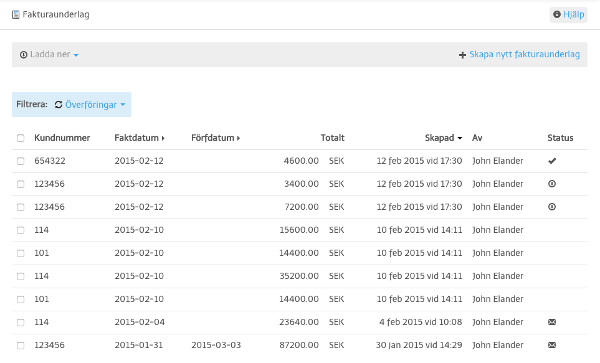The width and height of the screenshot is (600, 363).
Task: Click the amount 35200.00
Action: (x=299, y=276)
